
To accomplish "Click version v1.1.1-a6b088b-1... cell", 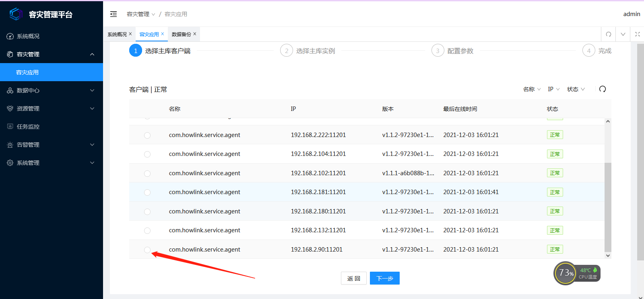I will 408,173.
